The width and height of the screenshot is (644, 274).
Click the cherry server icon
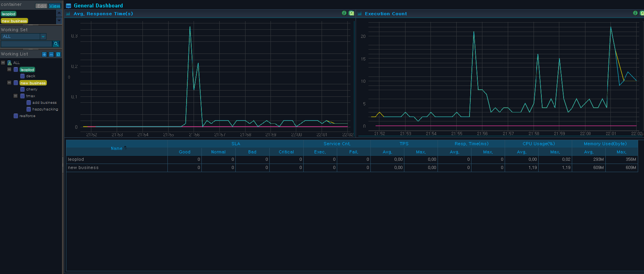(22, 89)
